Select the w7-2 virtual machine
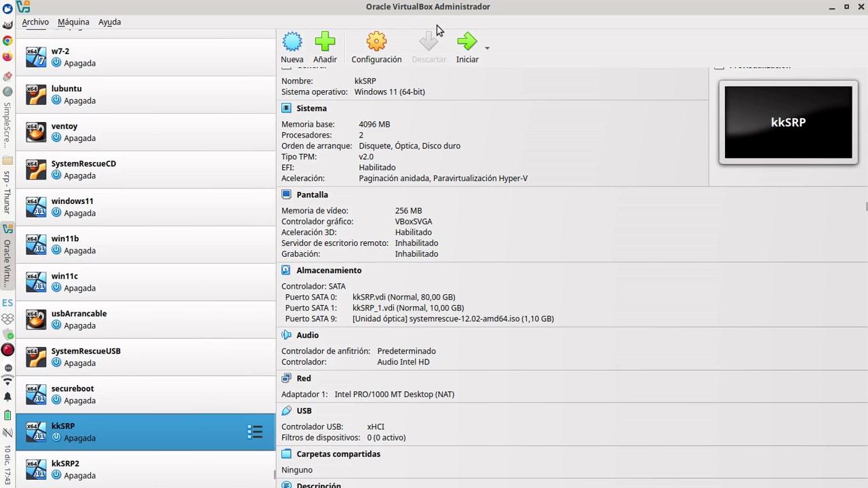The width and height of the screenshot is (868, 488). (146, 57)
